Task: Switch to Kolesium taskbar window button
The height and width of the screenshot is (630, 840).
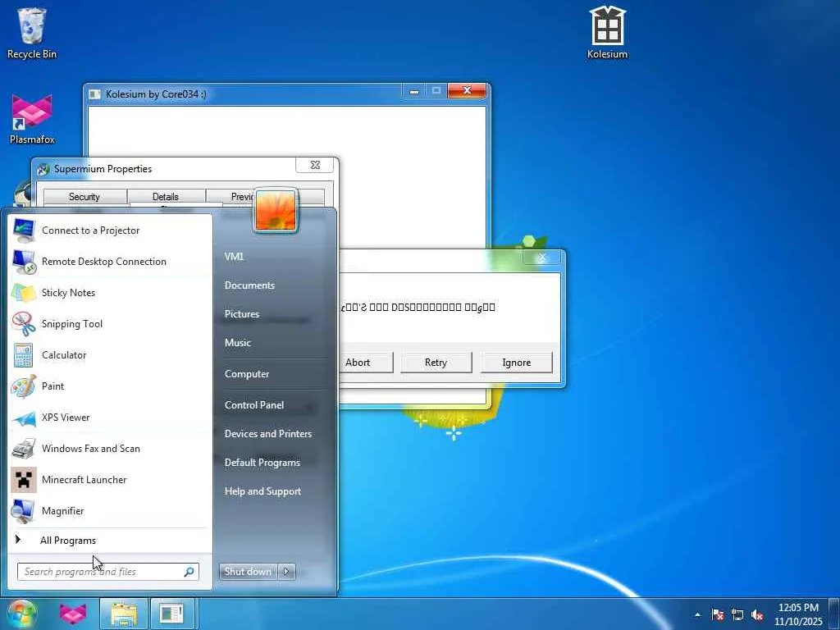Action: 171,614
